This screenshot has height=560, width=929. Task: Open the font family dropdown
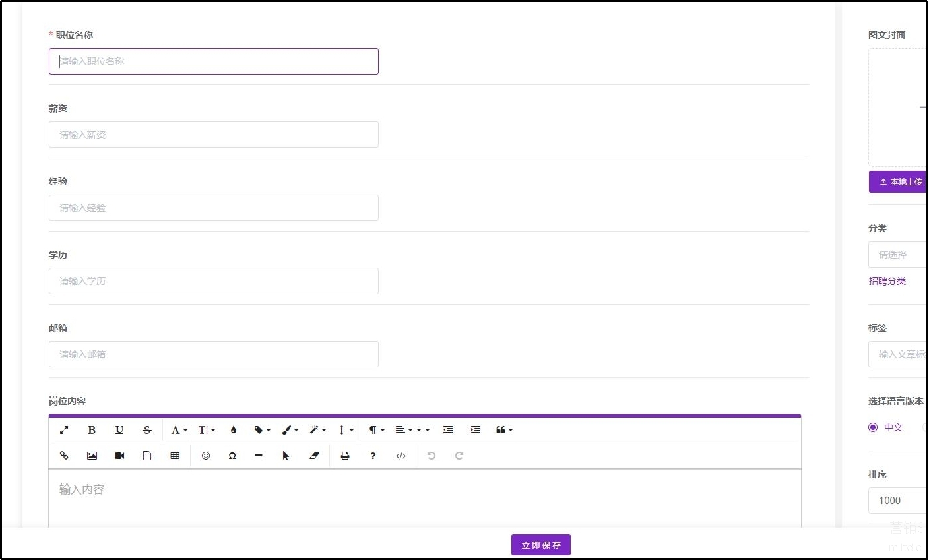point(179,430)
